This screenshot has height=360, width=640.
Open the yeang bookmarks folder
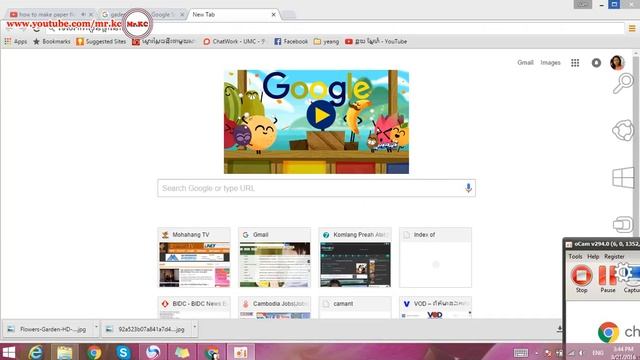click(326, 41)
